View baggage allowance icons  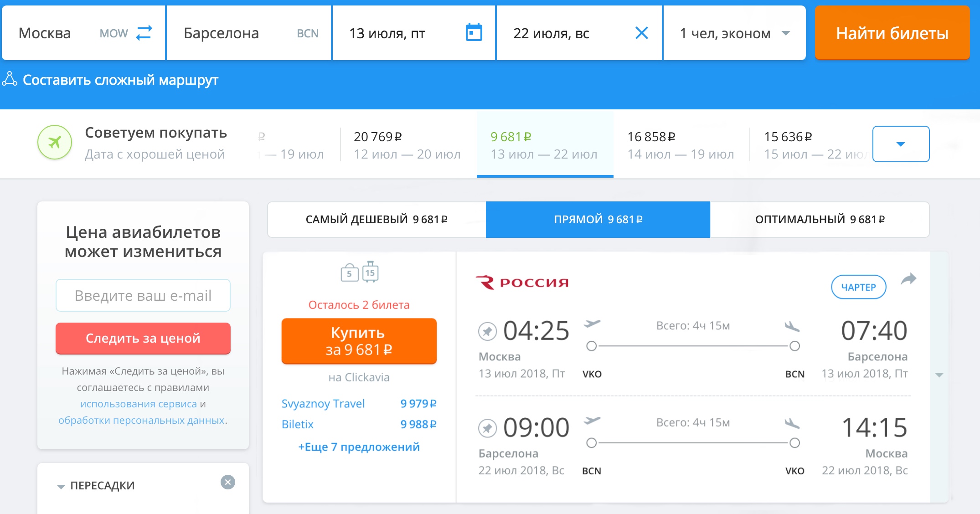pyautogui.click(x=360, y=272)
